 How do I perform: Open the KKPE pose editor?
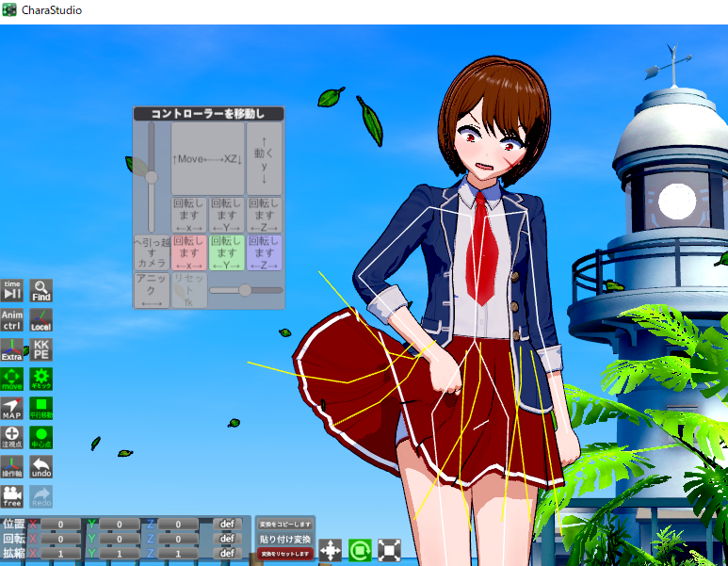(40, 349)
